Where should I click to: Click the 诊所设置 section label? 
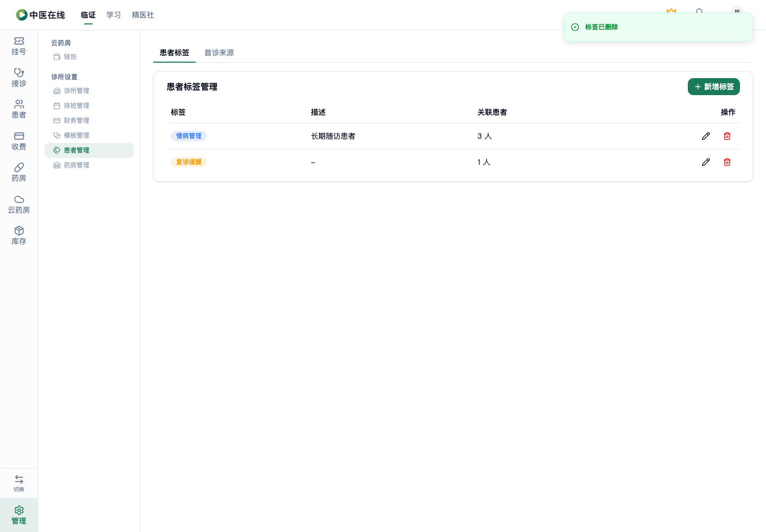click(x=64, y=77)
